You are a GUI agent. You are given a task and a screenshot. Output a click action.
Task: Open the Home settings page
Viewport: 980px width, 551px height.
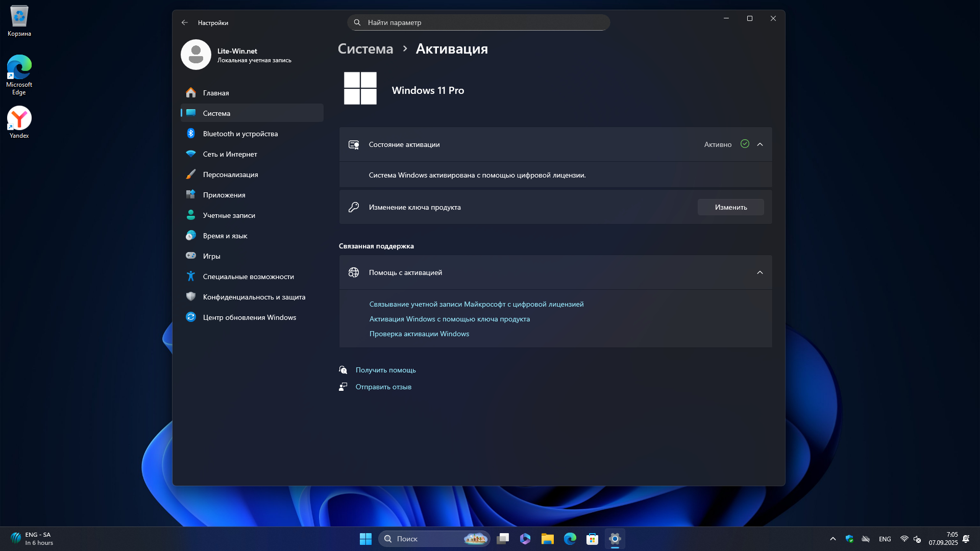[252, 93]
